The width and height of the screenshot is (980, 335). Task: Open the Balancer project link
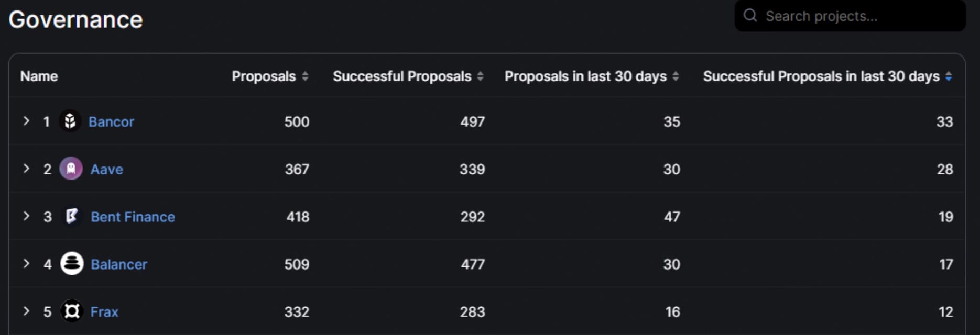[119, 264]
